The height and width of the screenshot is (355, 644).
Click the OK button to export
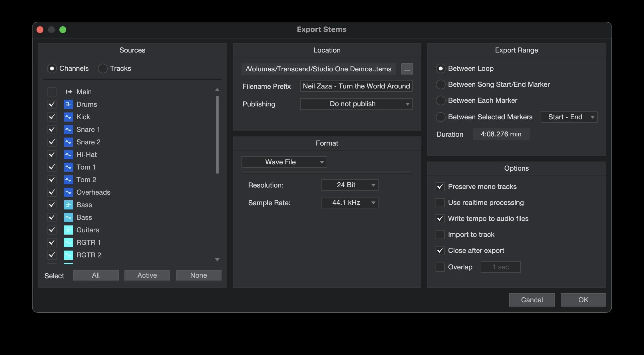[583, 300]
